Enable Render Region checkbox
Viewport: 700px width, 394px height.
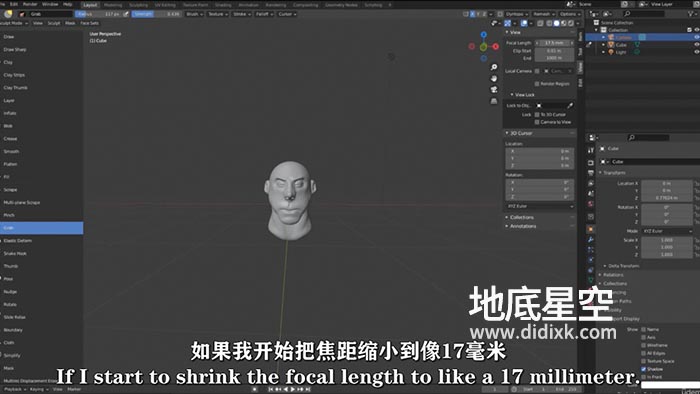537,84
